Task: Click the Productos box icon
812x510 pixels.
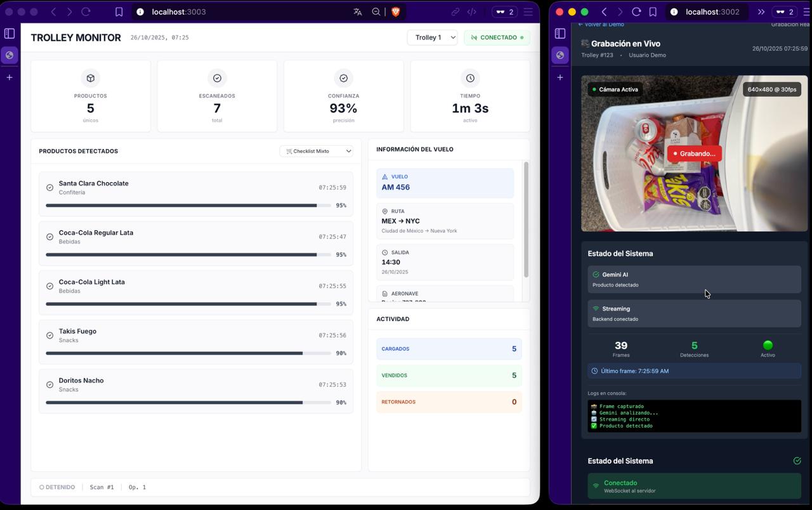Action: 91,78
